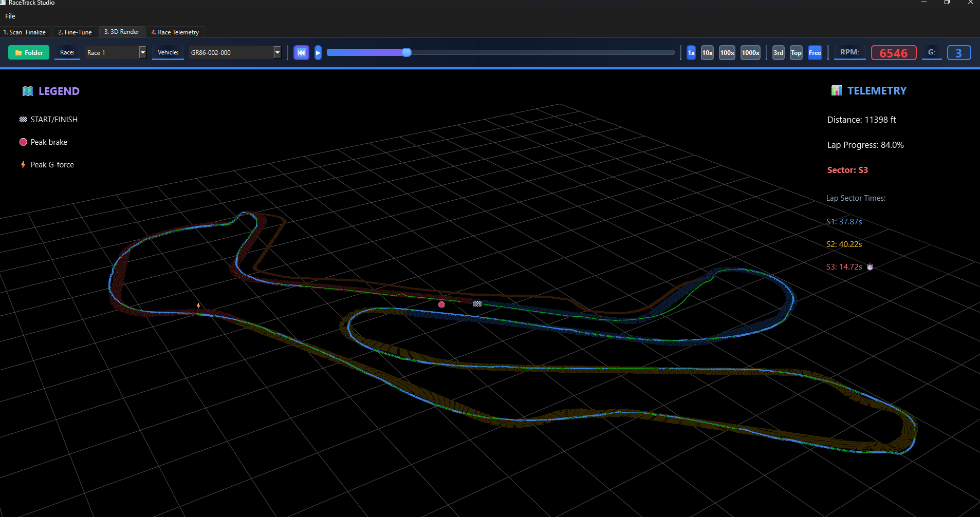The image size is (980, 517).
Task: Switch to the 2. Fine-Tune tab
Action: (75, 32)
